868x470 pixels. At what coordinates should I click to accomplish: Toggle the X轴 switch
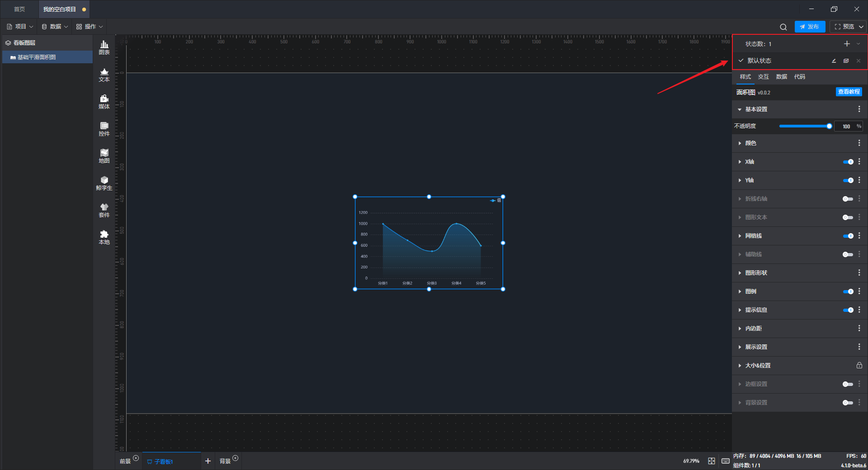click(848, 162)
